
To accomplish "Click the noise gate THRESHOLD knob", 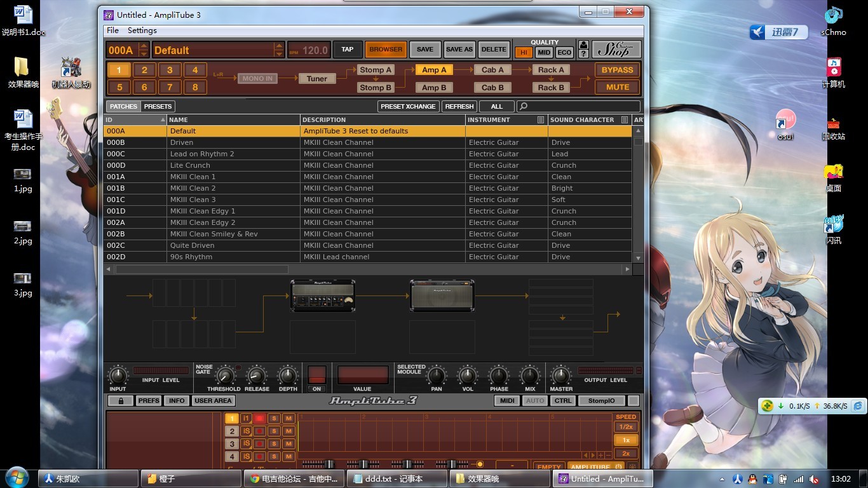I will [x=224, y=375].
